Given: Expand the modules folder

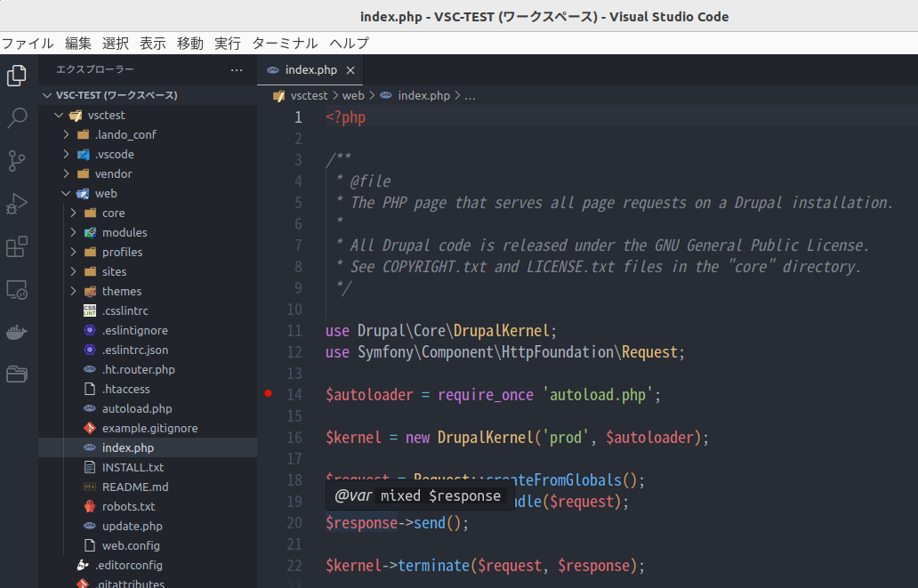Looking at the screenshot, I should click(x=73, y=232).
